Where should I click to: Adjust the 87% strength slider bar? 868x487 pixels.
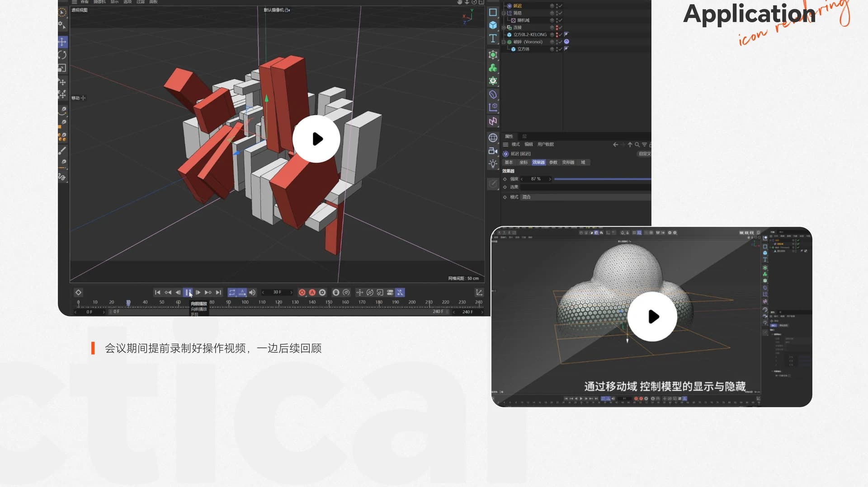(603, 179)
